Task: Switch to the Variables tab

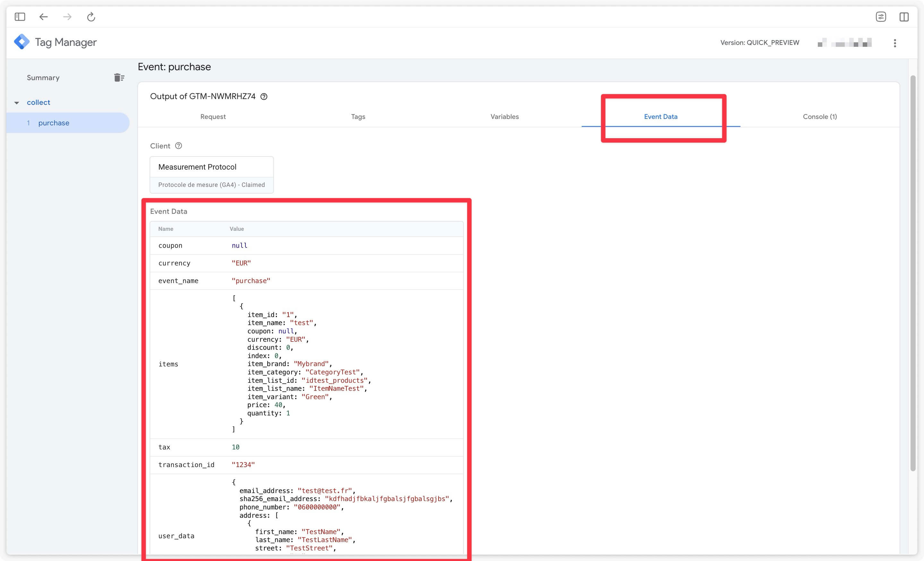Action: (x=505, y=117)
